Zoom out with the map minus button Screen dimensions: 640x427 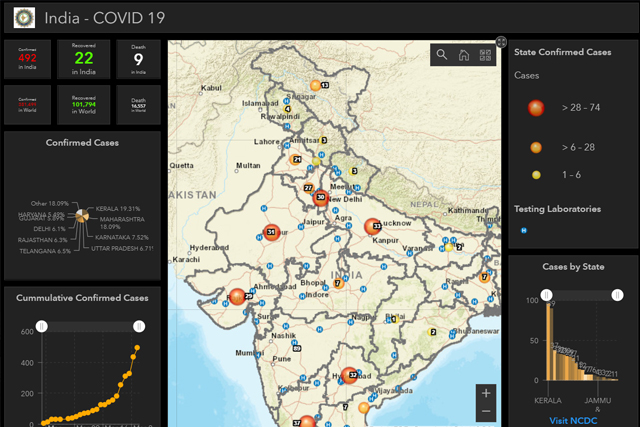pyautogui.click(x=486, y=412)
